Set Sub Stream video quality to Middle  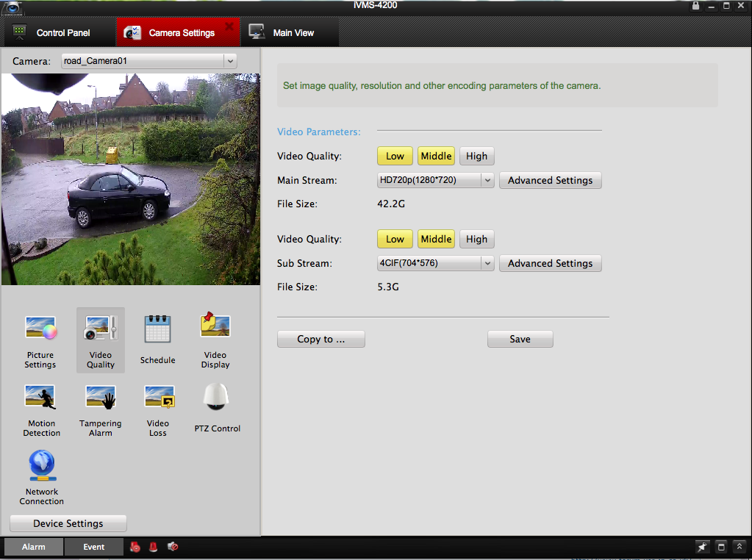tap(436, 239)
